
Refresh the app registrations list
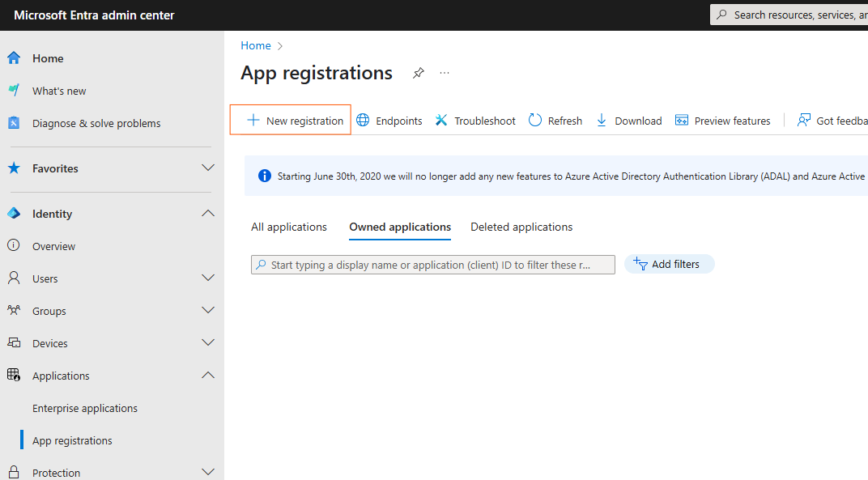coord(555,120)
